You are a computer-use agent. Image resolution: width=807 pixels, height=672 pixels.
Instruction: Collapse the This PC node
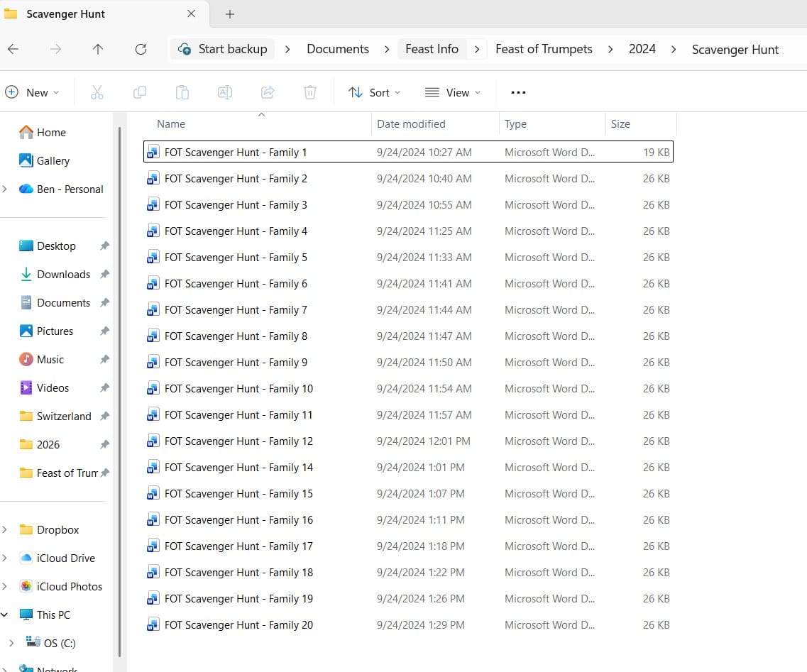coord(5,615)
